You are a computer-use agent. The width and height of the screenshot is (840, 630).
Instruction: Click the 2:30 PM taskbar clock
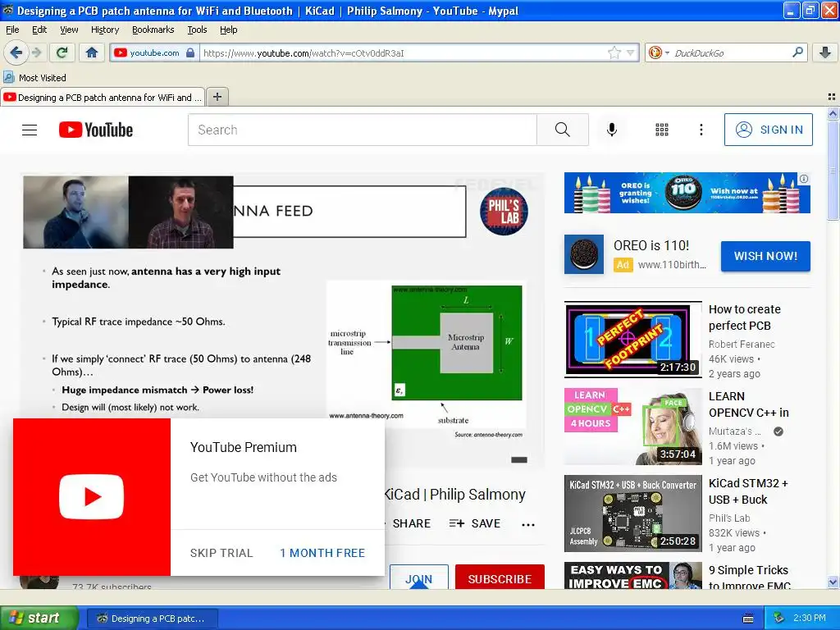[x=810, y=619]
